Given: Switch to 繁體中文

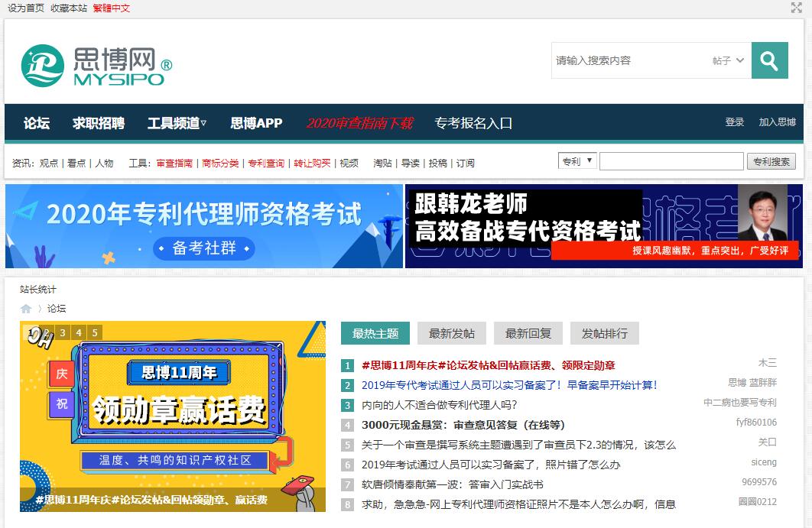Looking at the screenshot, I should coord(112,8).
